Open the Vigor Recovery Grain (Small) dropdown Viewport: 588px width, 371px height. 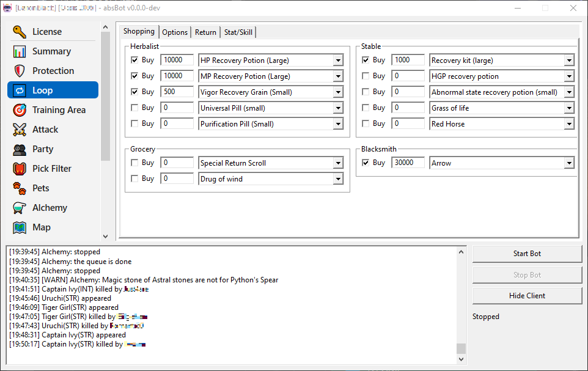[338, 92]
